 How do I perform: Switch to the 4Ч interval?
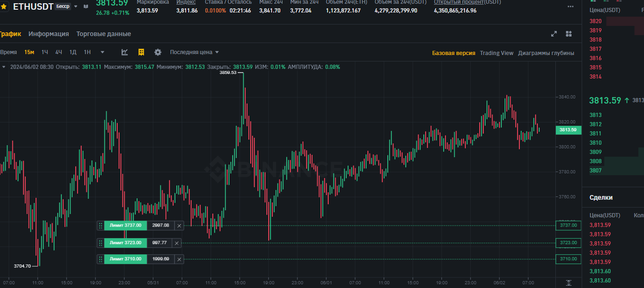pyautogui.click(x=59, y=52)
